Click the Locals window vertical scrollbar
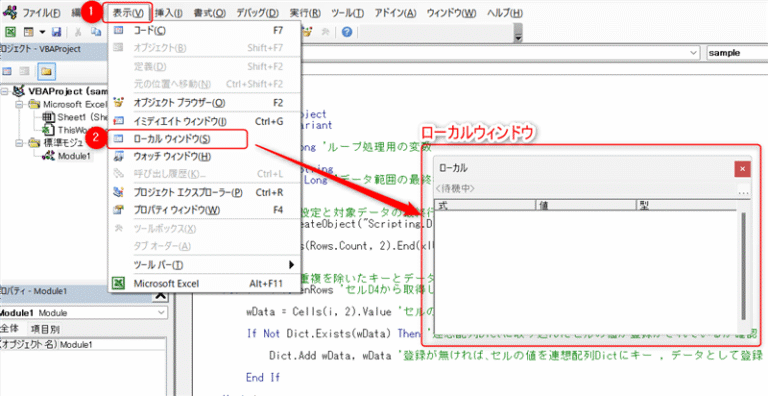The height and width of the screenshot is (396, 768). pos(744,266)
